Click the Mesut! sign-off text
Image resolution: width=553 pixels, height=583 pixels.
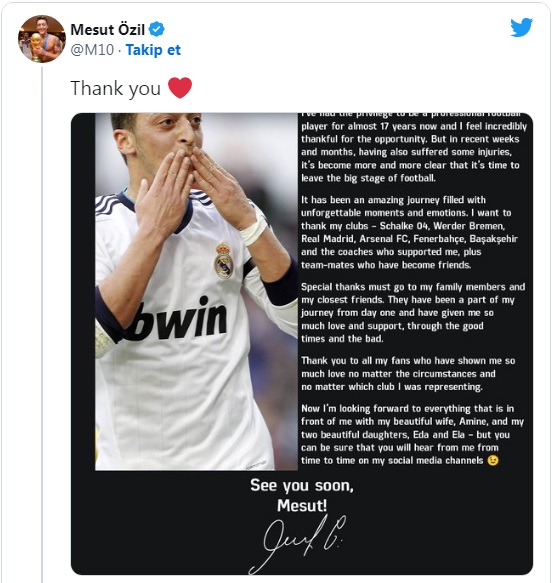[302, 506]
